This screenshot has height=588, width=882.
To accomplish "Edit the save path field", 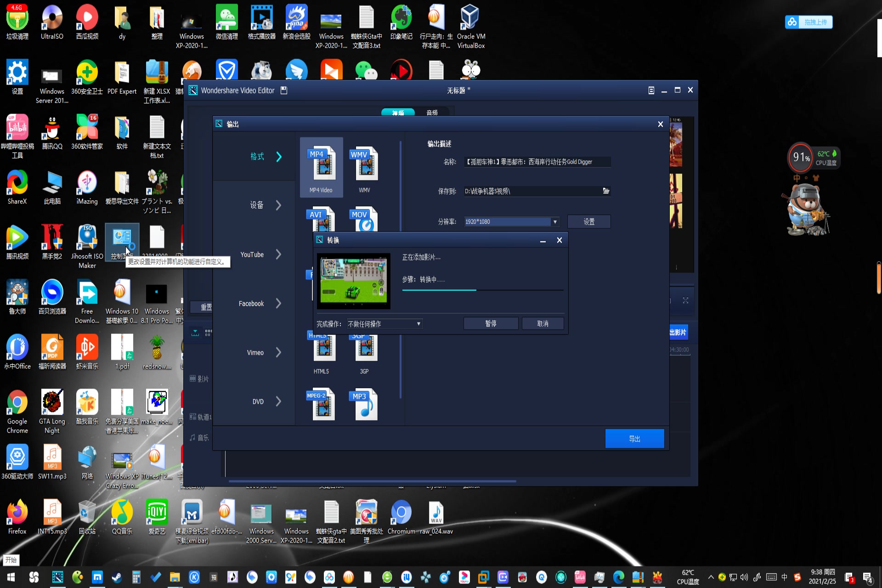I will point(532,191).
